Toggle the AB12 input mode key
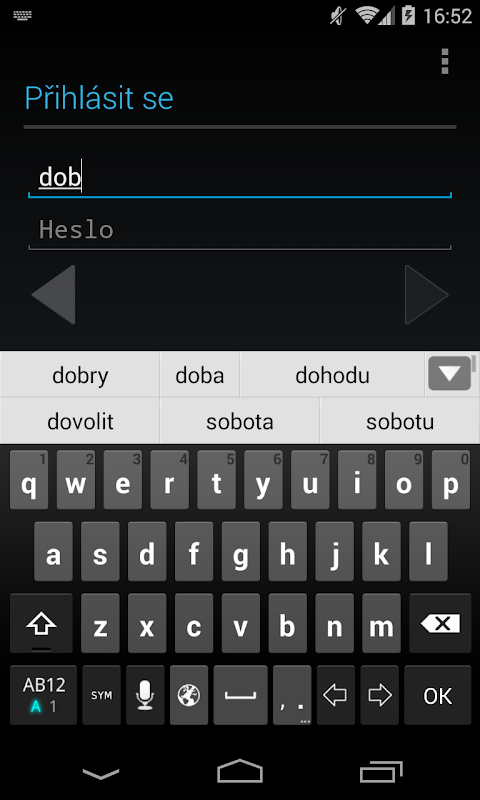Screen dimensions: 480x800 tap(43, 694)
